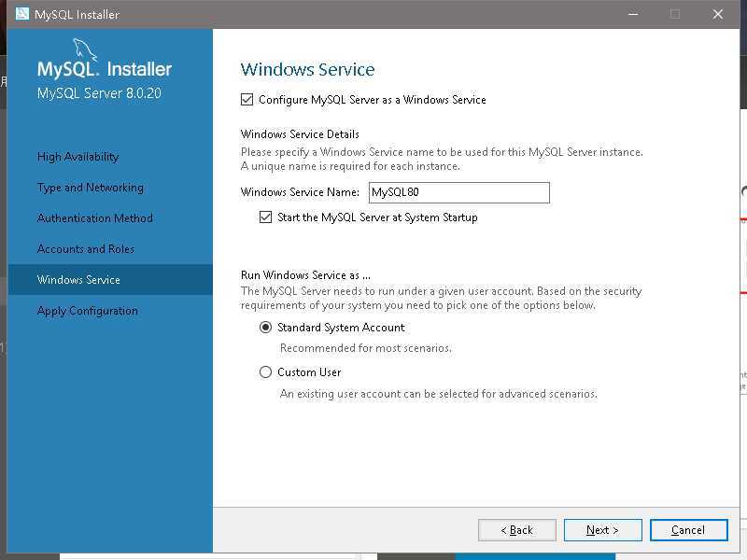Click the Windows Service Name field

click(458, 192)
